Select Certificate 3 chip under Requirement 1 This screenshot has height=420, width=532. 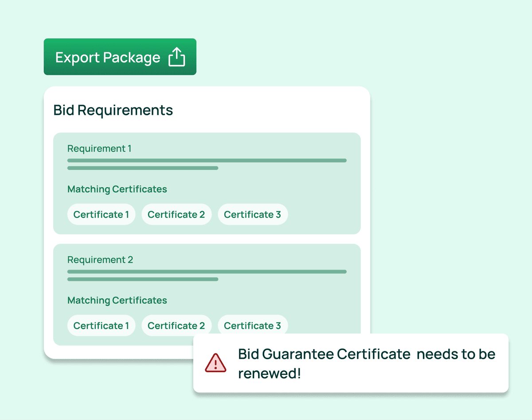pos(252,215)
